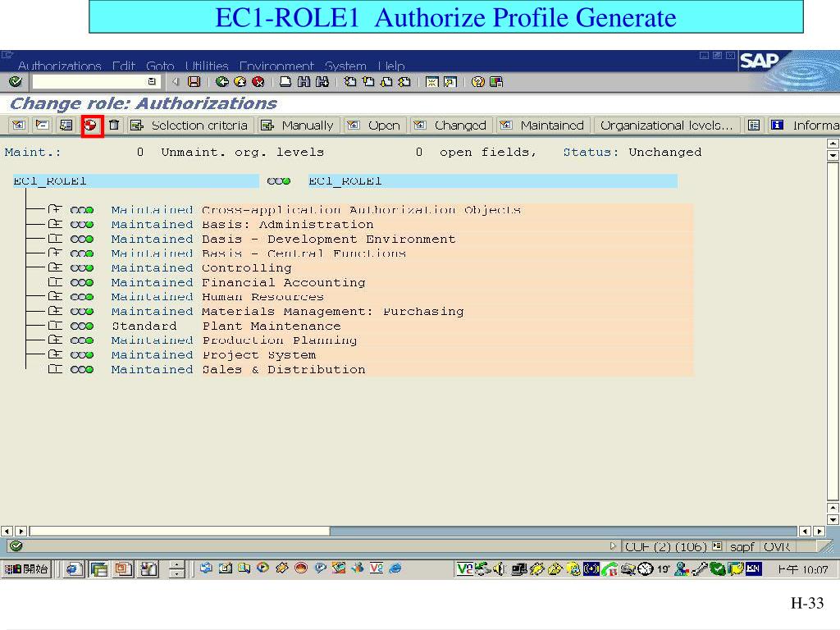Click the Selection criteria button
Screen dimensions: 840x630
pos(190,125)
